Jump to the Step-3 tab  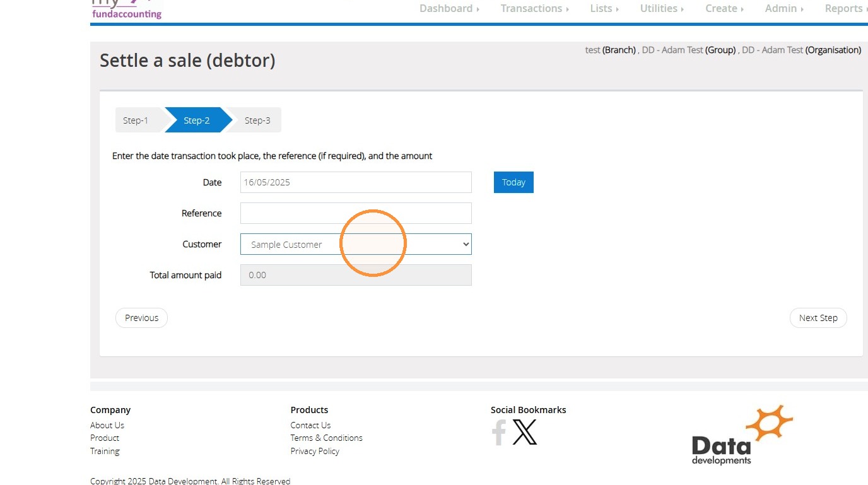pos(257,120)
